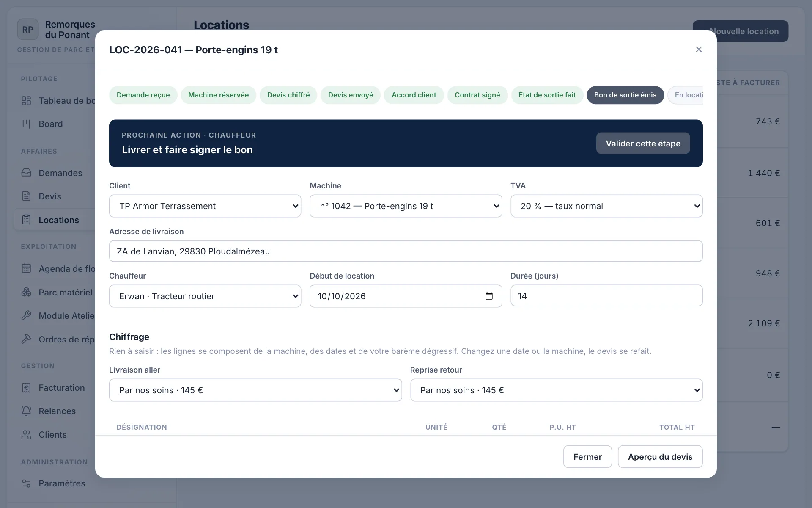
Task: Click the Début de location date field
Action: click(x=406, y=296)
